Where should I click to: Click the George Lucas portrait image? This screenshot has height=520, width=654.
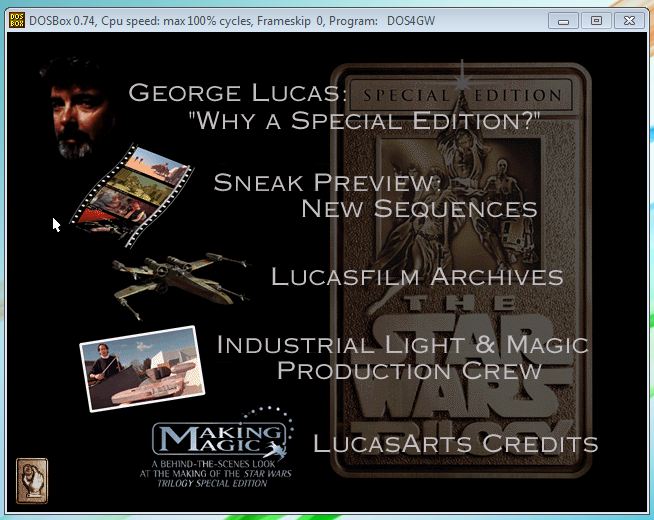click(77, 108)
